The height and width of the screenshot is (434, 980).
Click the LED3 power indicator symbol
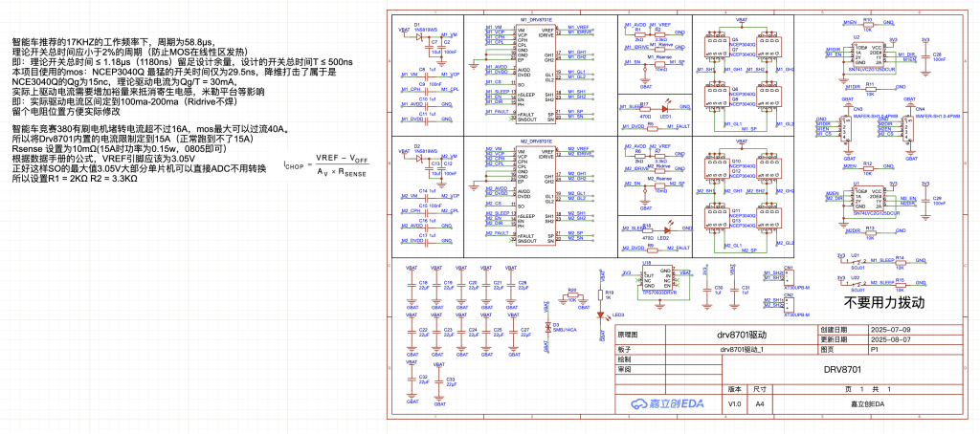pos(599,314)
